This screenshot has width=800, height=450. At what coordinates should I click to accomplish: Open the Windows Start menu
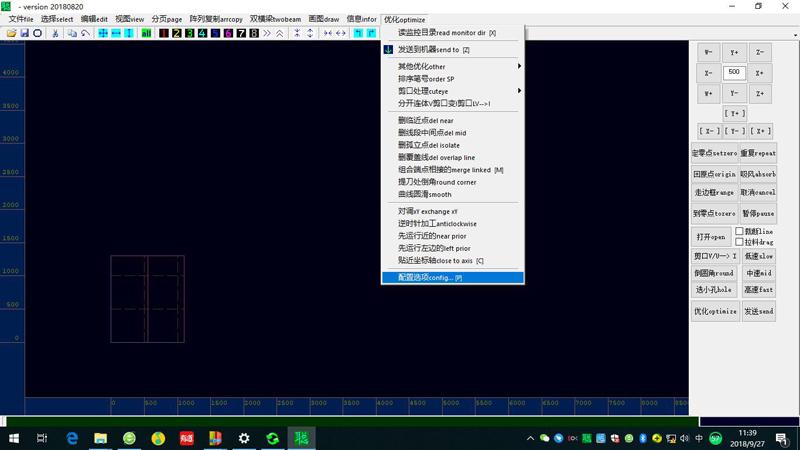[x=14, y=438]
